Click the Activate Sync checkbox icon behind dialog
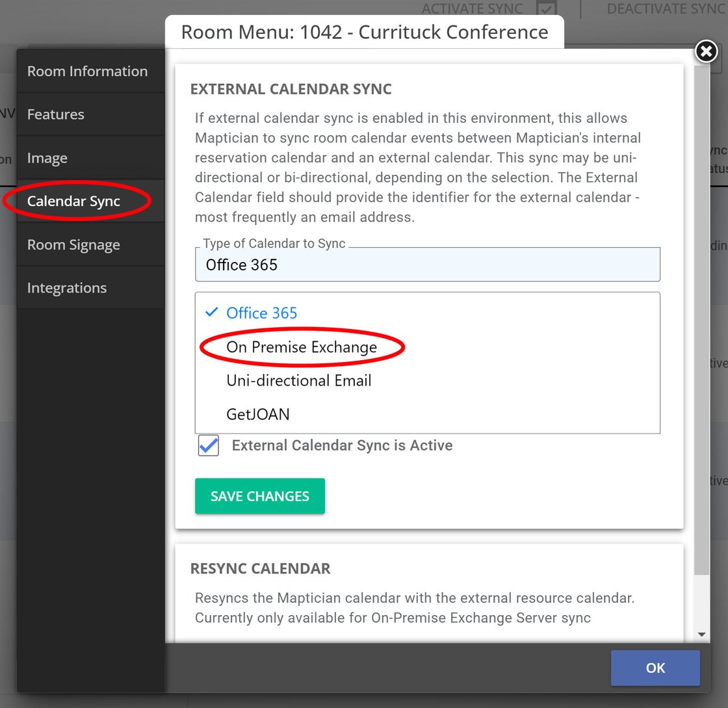Screen dimensions: 728x708 pos(546,9)
